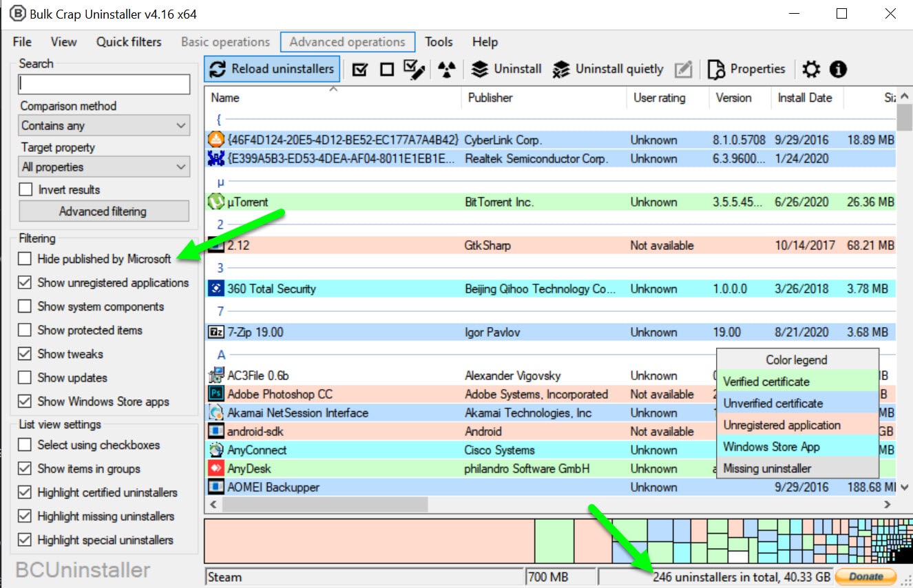Click the info about icon
Viewport: 913px width, 588px height.
(x=838, y=70)
